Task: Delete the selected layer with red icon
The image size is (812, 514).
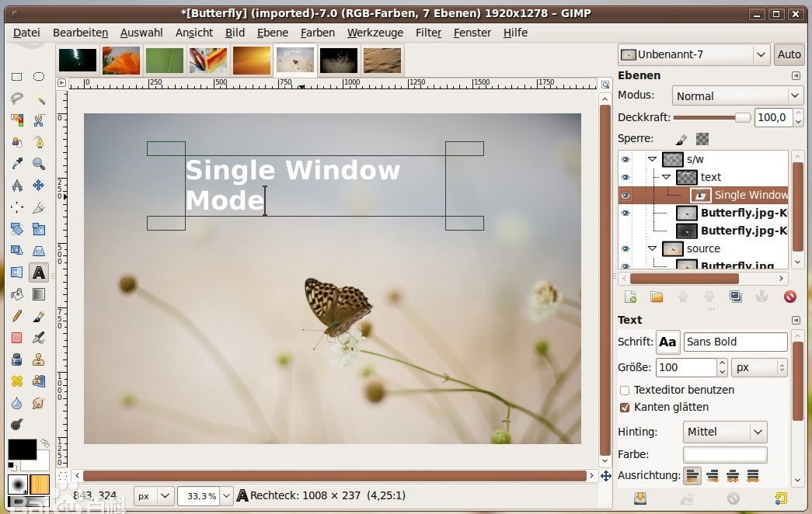Action: 789,297
